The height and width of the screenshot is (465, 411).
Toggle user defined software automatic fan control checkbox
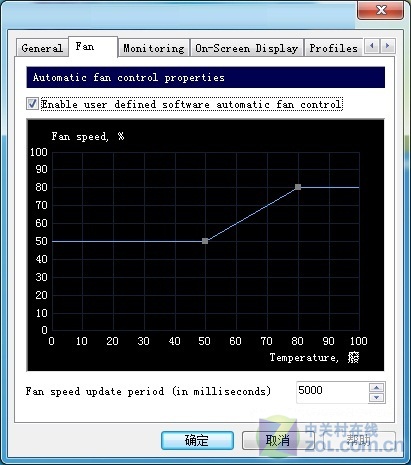pos(33,104)
